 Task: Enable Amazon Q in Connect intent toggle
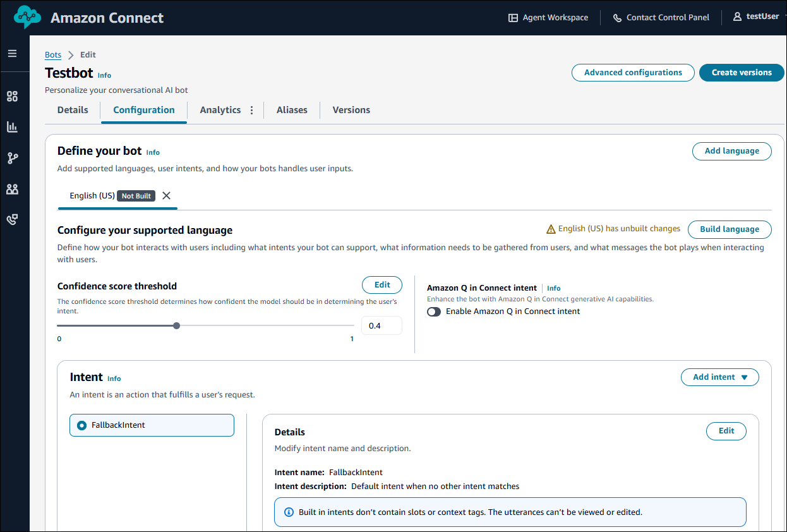pos(434,311)
